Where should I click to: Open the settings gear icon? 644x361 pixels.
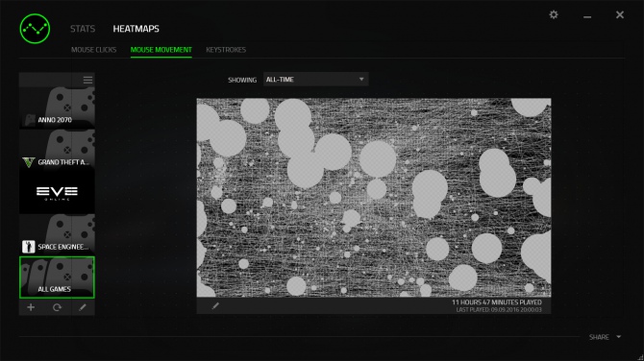554,14
